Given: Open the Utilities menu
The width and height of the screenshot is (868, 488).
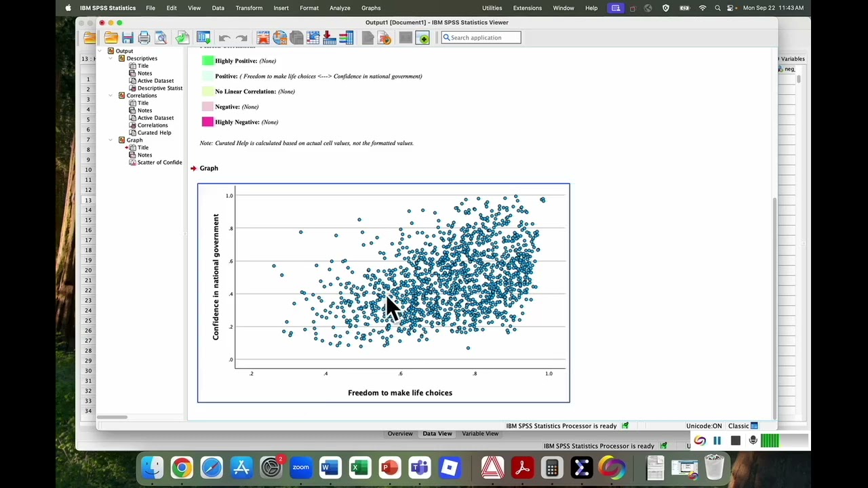Looking at the screenshot, I should click(x=492, y=7).
